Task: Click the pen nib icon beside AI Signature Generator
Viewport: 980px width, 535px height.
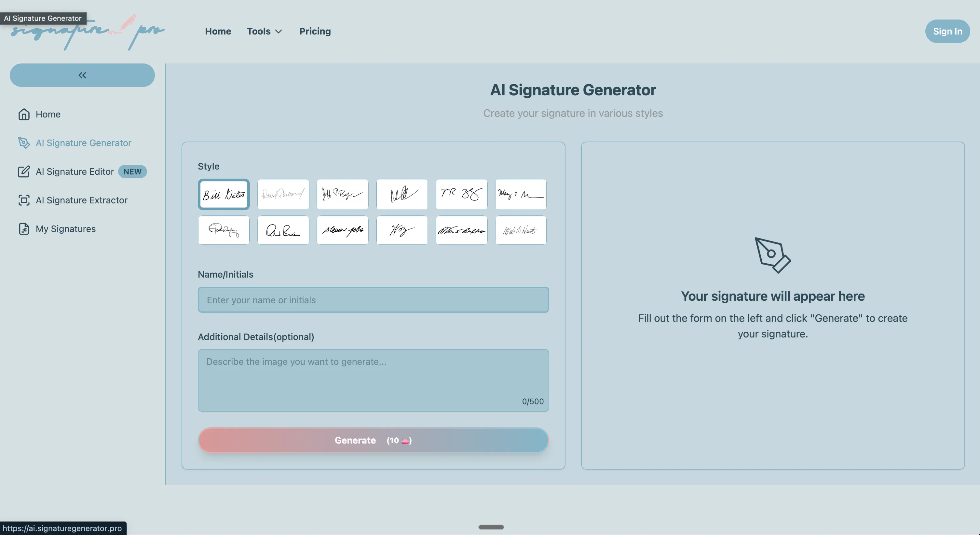Action: point(24,143)
